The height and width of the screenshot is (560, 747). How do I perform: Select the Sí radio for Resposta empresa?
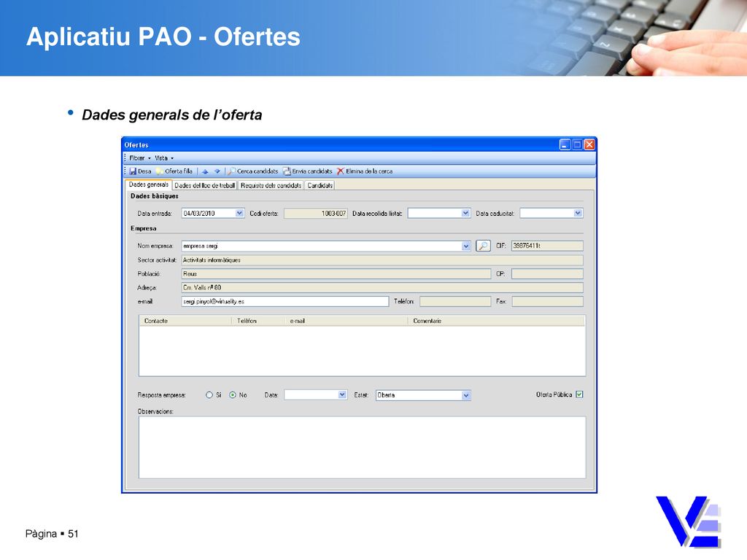[209, 394]
